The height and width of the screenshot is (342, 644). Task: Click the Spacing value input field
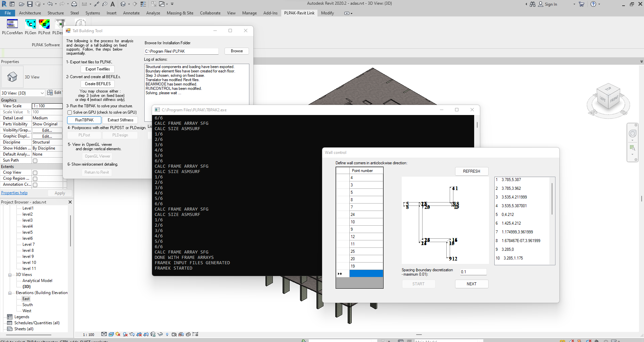click(x=474, y=272)
